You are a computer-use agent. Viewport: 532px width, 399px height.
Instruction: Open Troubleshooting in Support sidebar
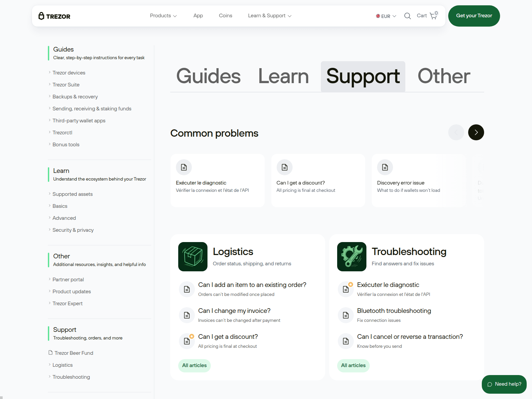(71, 377)
